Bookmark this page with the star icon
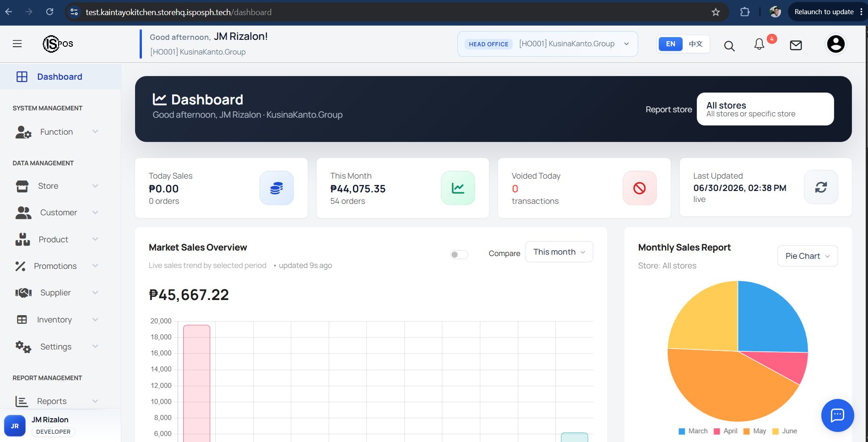 click(716, 12)
